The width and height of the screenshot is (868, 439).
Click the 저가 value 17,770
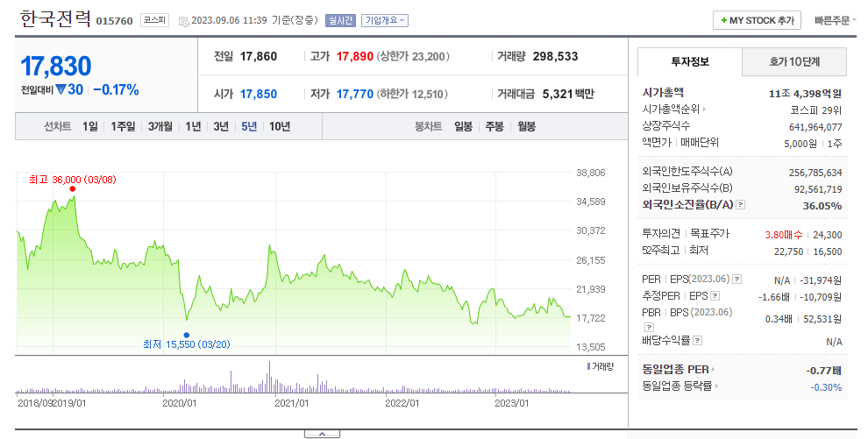[x=355, y=94]
